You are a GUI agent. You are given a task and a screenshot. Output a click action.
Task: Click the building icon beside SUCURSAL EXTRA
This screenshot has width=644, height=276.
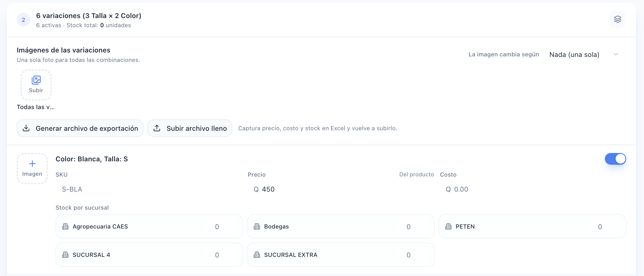click(257, 255)
